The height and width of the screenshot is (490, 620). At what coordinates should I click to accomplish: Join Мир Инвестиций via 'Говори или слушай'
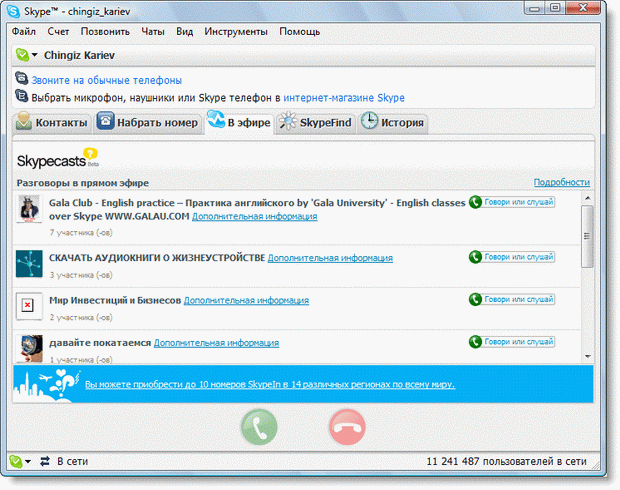(x=512, y=299)
